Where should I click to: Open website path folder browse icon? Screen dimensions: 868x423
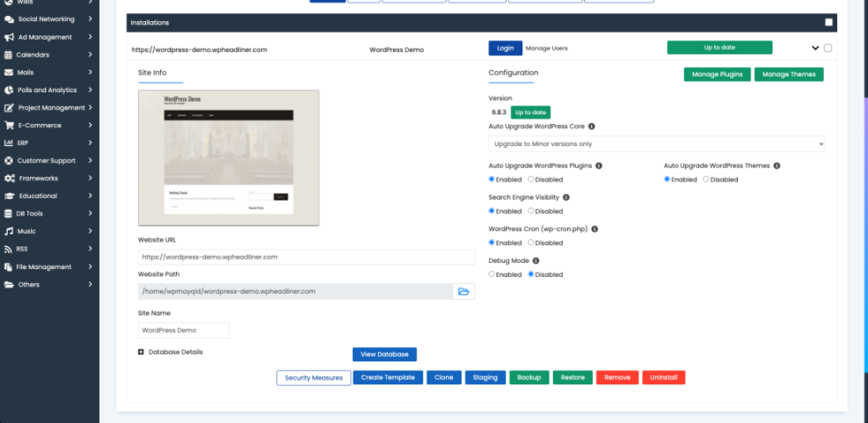[463, 291]
